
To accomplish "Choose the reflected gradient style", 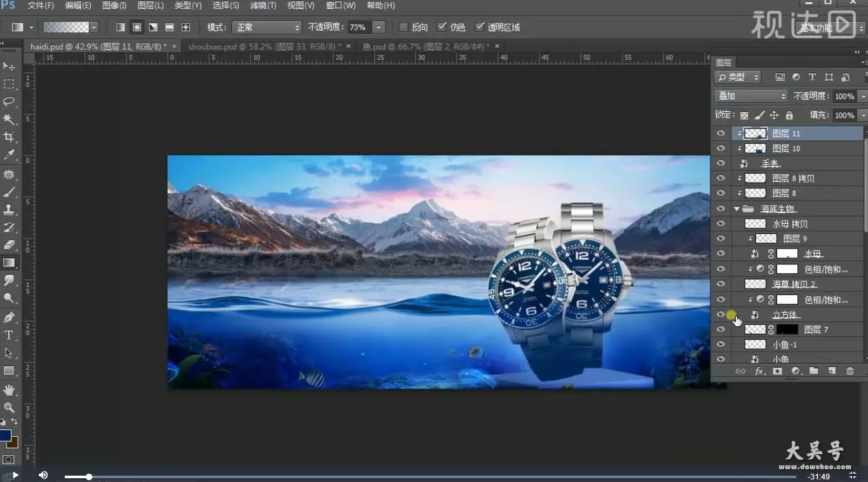I will [170, 27].
